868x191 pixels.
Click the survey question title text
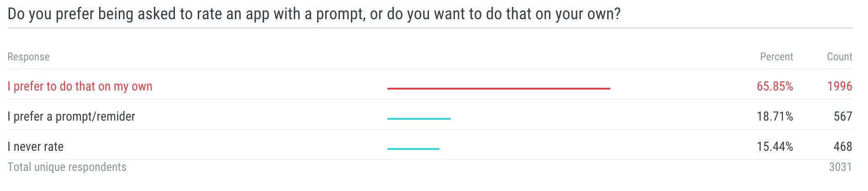click(314, 14)
